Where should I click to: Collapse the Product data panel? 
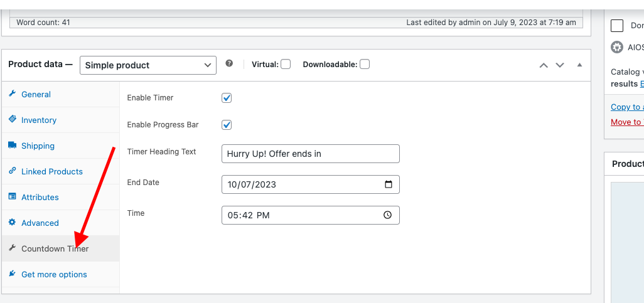(579, 65)
